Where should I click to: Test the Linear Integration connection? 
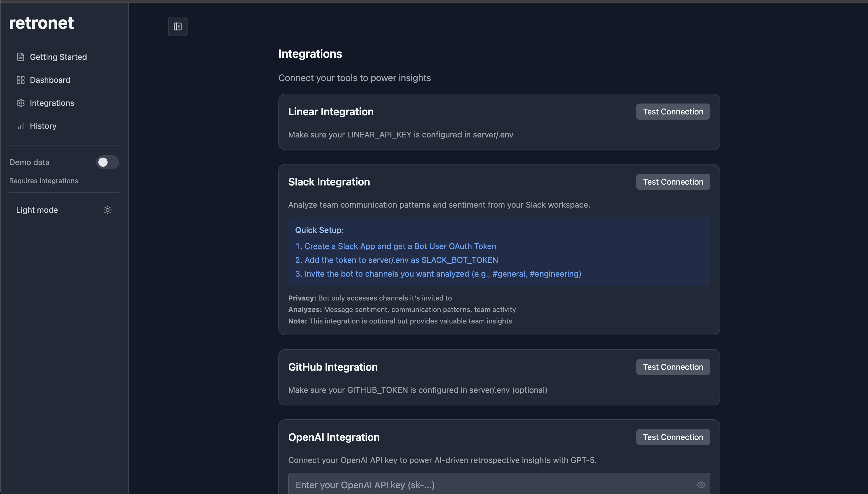pyautogui.click(x=673, y=112)
